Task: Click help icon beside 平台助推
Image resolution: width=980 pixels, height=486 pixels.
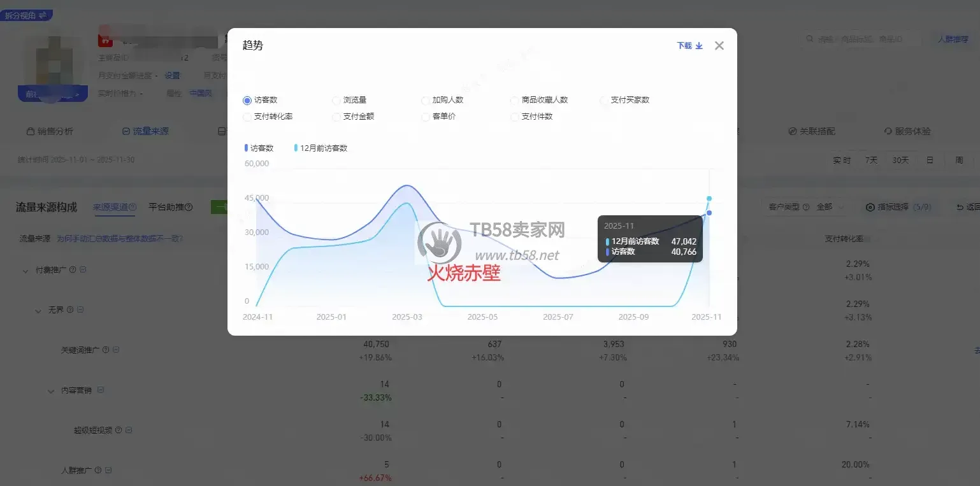Action: [189, 207]
